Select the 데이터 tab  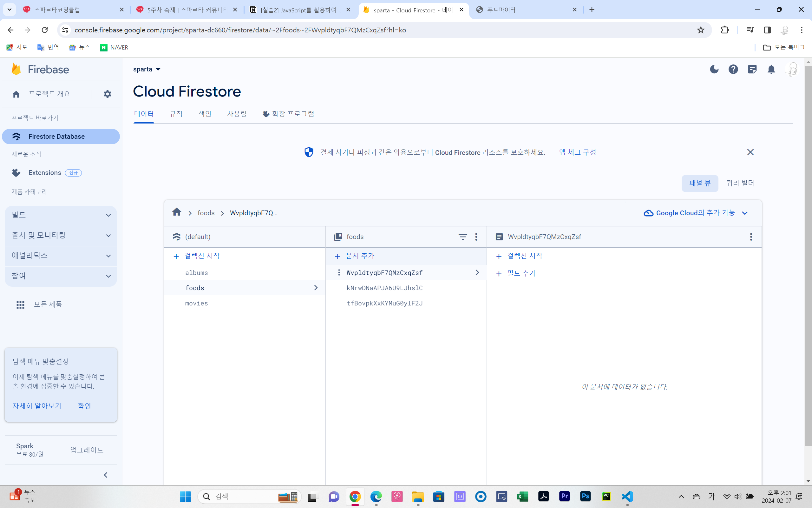(144, 114)
